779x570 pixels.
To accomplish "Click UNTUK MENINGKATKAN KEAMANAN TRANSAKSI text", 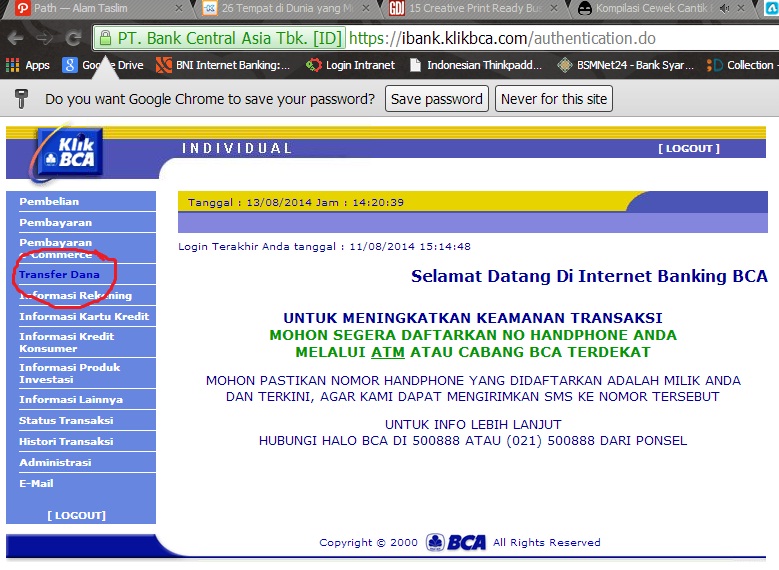I will [x=473, y=318].
